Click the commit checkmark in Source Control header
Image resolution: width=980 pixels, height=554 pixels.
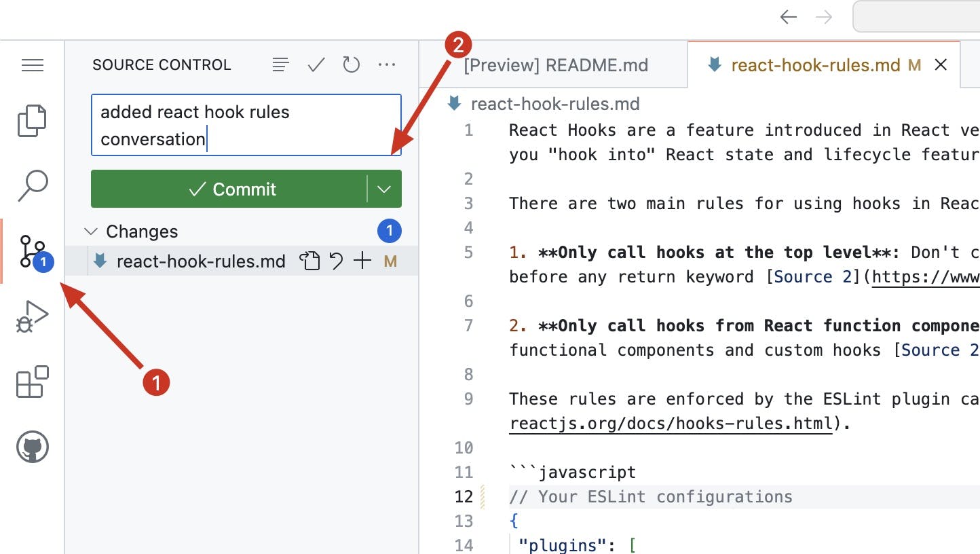coord(316,65)
